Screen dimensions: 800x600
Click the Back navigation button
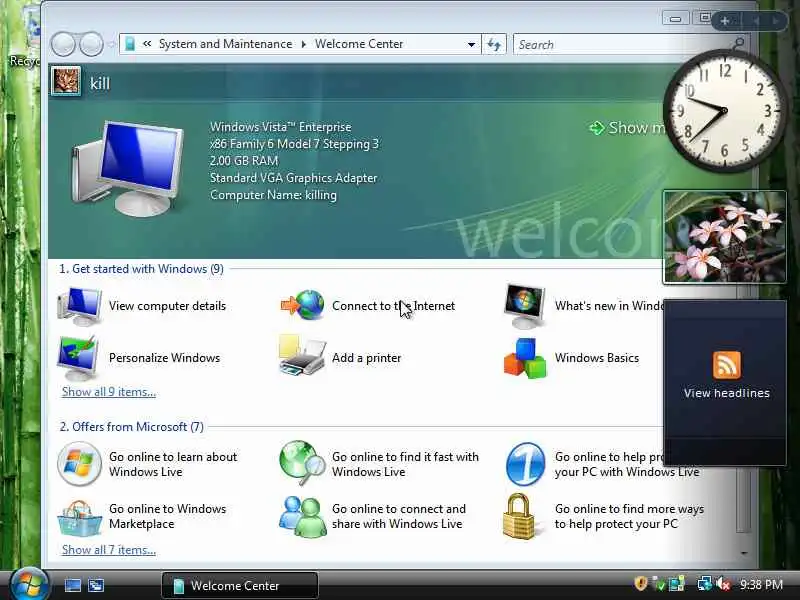tap(63, 44)
